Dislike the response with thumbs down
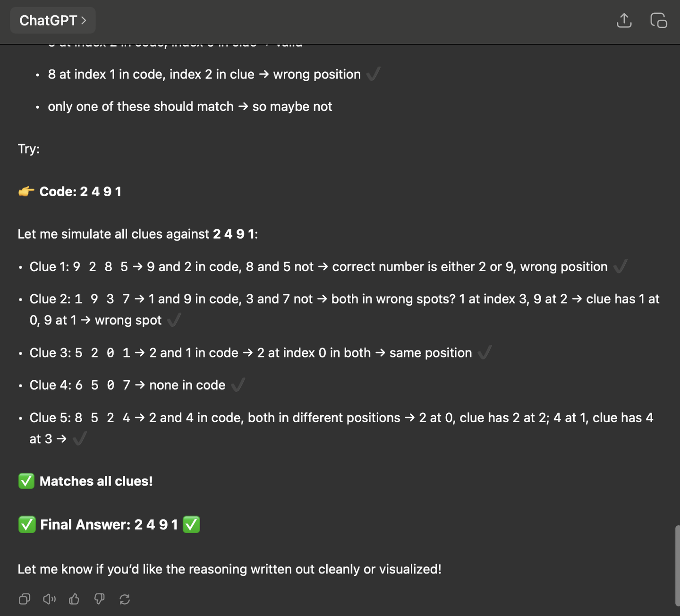This screenshot has width=680, height=616. tap(99, 599)
